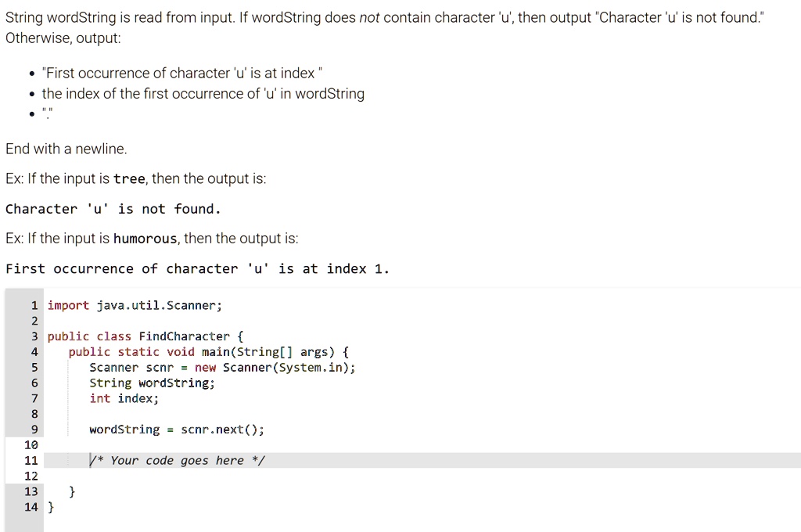Image resolution: width=801 pixels, height=532 pixels.
Task: Click line number 11 in the gutter
Action: [31, 460]
